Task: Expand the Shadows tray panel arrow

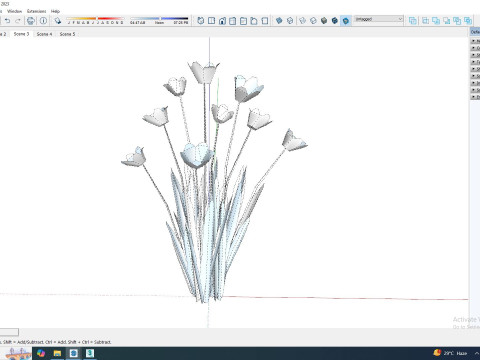Action: pyautogui.click(x=473, y=69)
